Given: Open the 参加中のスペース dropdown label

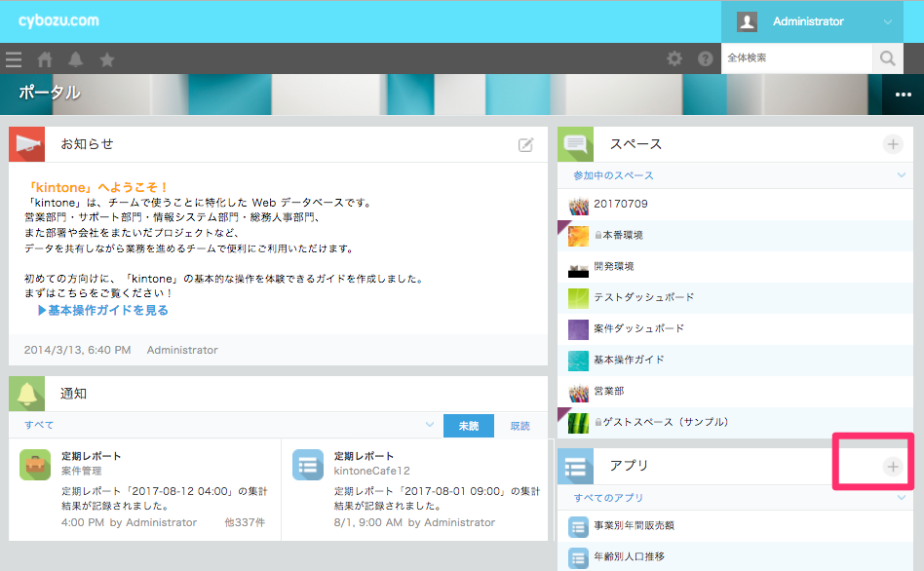Looking at the screenshot, I should [x=613, y=175].
